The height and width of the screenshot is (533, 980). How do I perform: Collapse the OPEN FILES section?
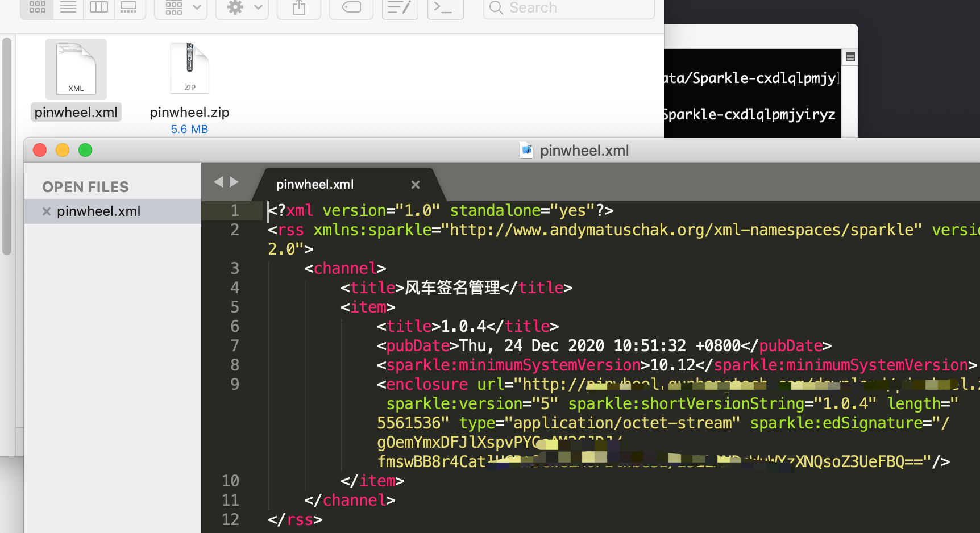tap(85, 186)
